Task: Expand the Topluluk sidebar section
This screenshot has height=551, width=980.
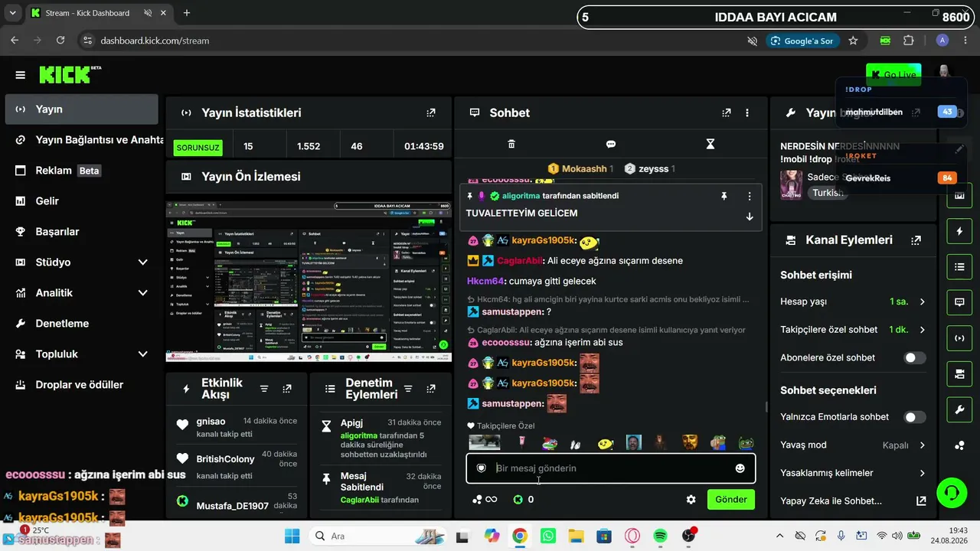Action: (x=142, y=354)
